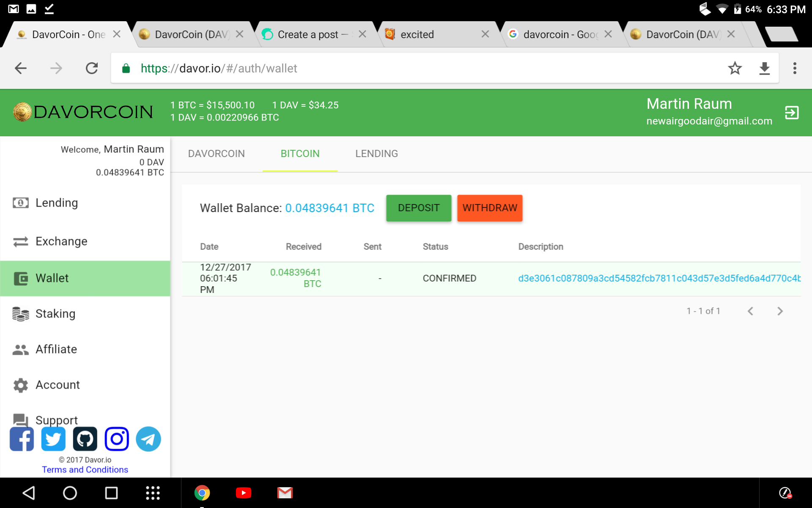Tap the Android recent apps square
The image size is (812, 508).
[111, 493]
